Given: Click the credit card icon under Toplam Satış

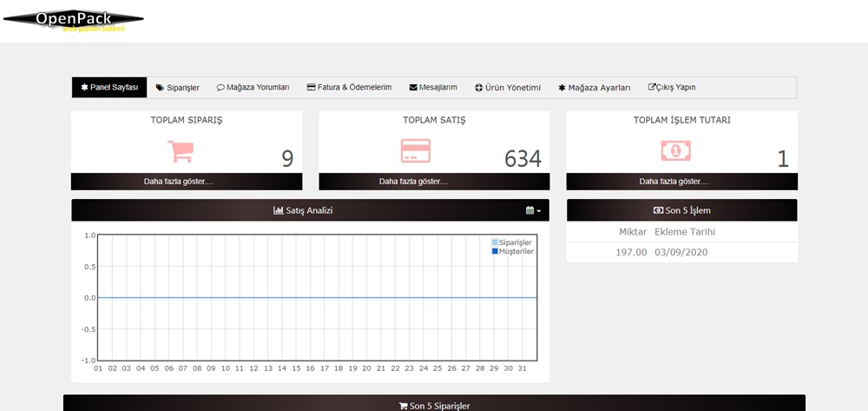Looking at the screenshot, I should pos(415,150).
